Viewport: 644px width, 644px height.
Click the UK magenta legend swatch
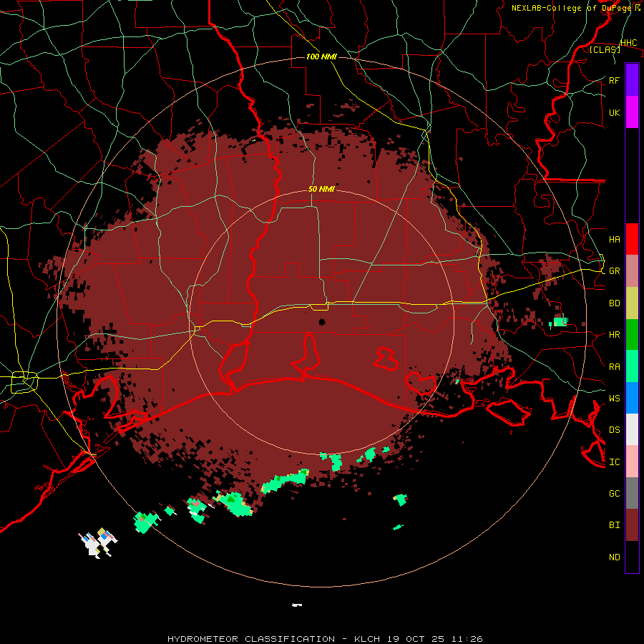pyautogui.click(x=632, y=112)
